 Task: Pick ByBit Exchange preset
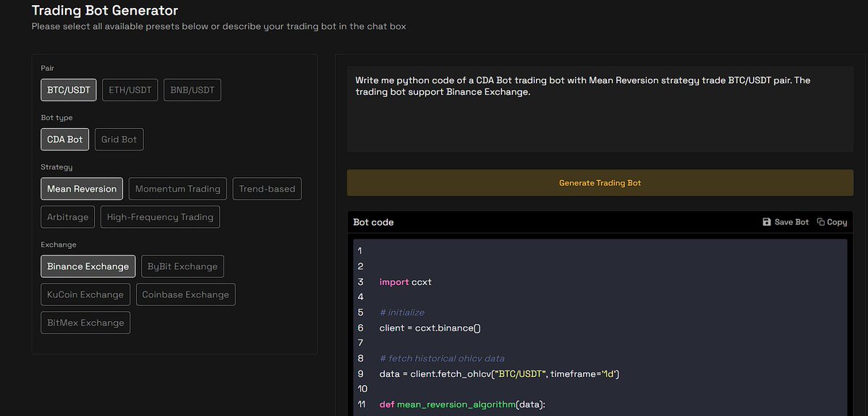pyautogui.click(x=182, y=266)
